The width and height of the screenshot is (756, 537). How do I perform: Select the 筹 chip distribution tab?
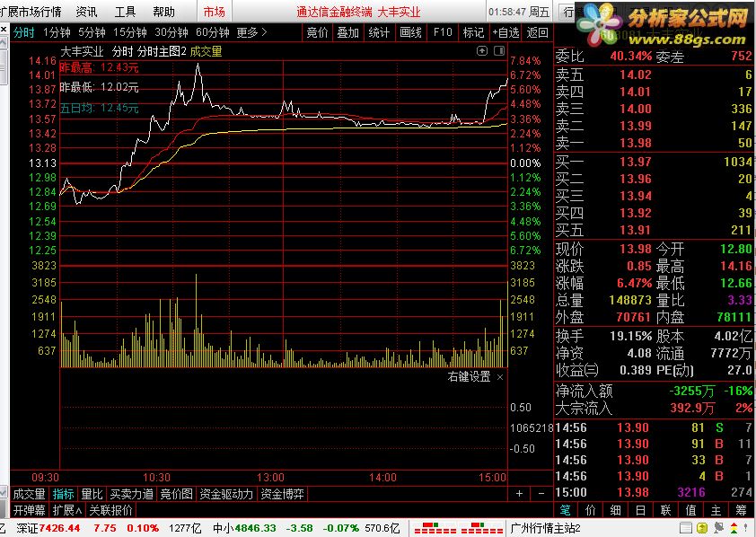click(741, 510)
